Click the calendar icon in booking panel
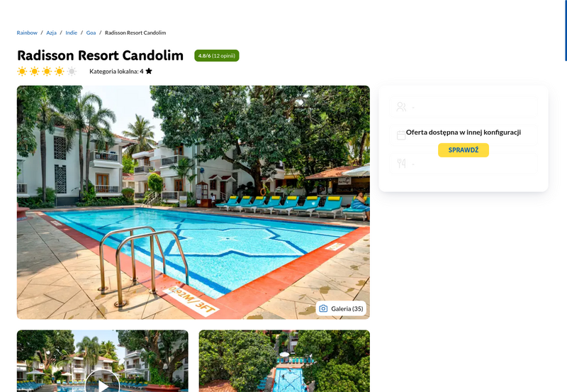The image size is (567, 392). (x=401, y=135)
